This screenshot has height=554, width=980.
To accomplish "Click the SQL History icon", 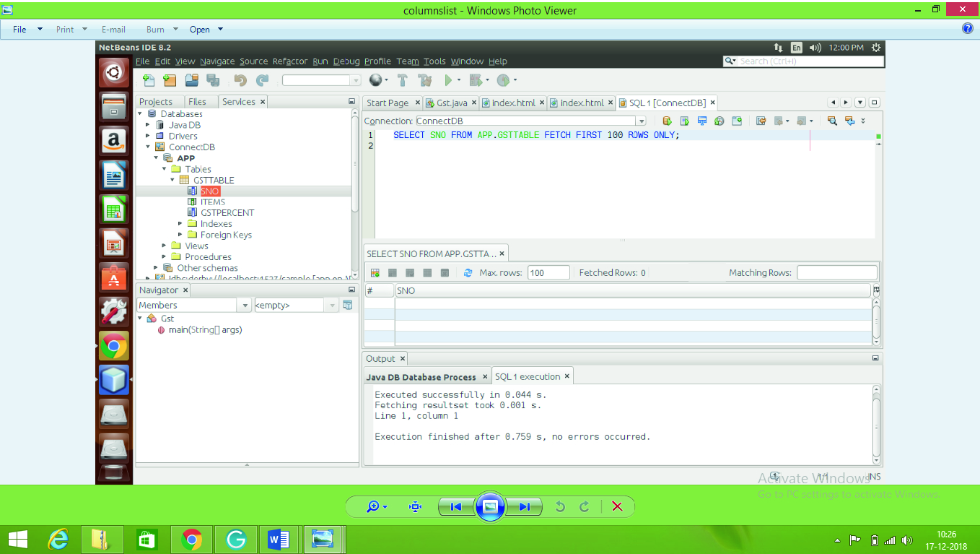I will click(719, 121).
